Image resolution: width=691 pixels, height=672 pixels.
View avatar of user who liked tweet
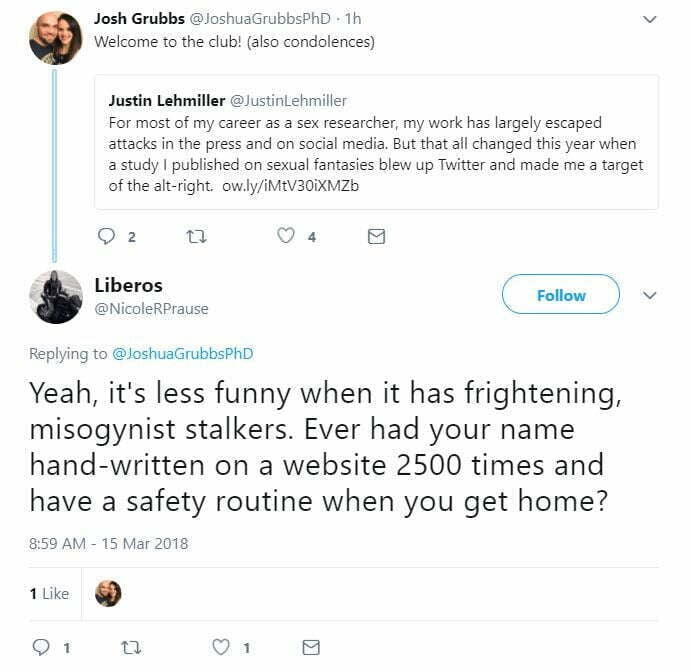point(108,593)
